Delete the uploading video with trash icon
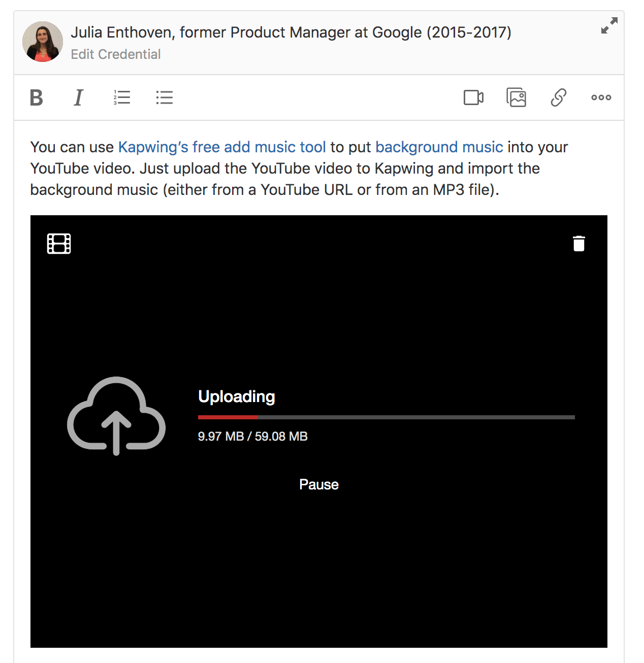 (x=578, y=244)
